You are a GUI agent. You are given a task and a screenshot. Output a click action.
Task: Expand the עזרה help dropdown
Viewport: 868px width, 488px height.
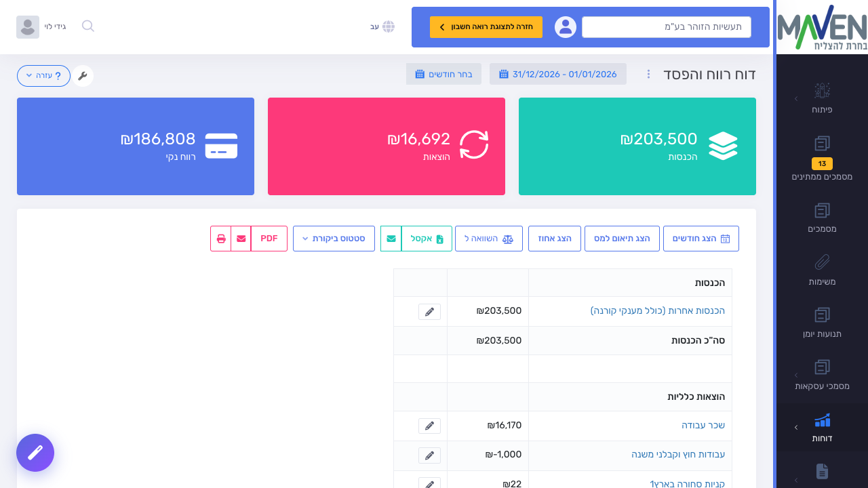pos(43,76)
